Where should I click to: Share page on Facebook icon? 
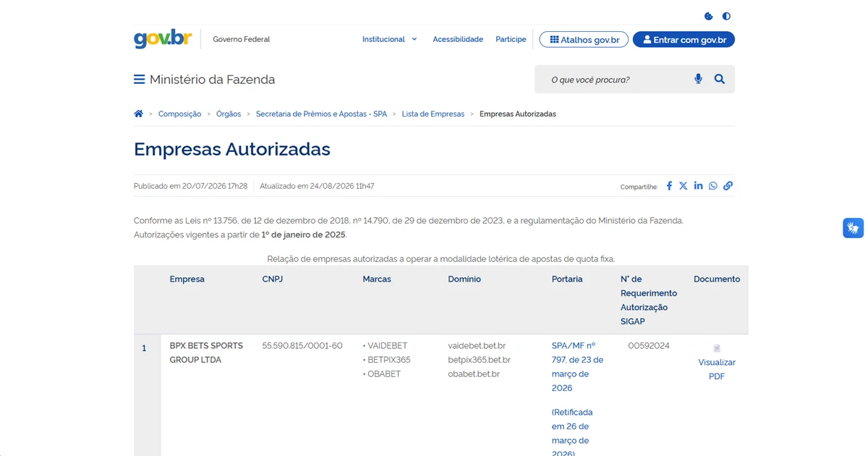(669, 186)
